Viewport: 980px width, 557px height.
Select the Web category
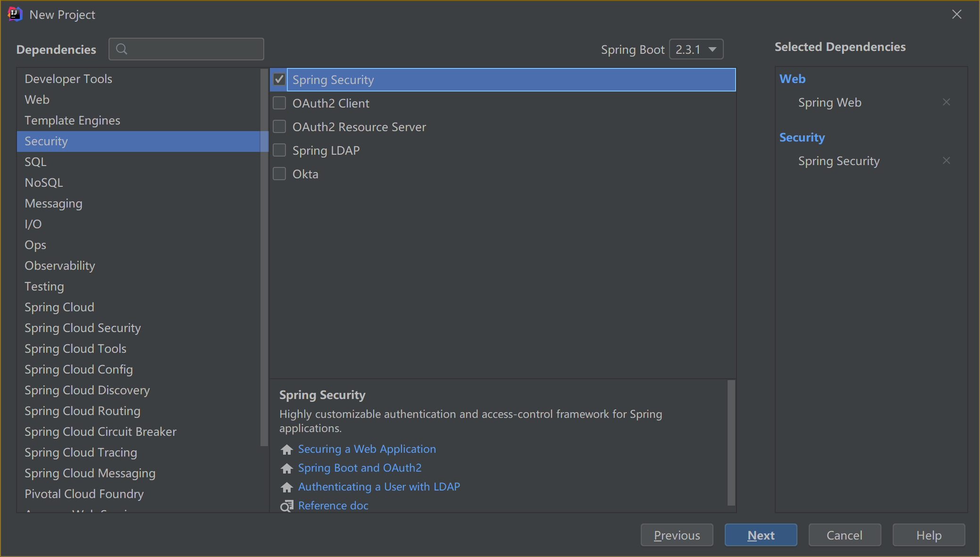[139, 100]
